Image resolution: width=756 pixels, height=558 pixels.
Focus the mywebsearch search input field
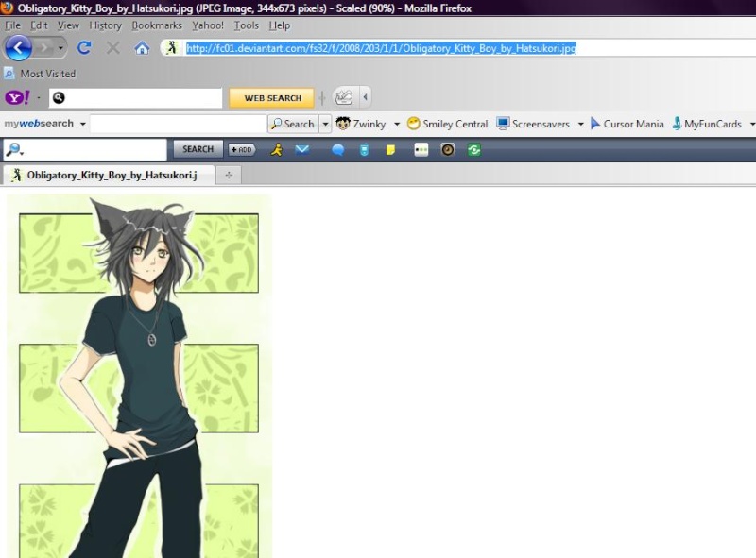[179, 124]
